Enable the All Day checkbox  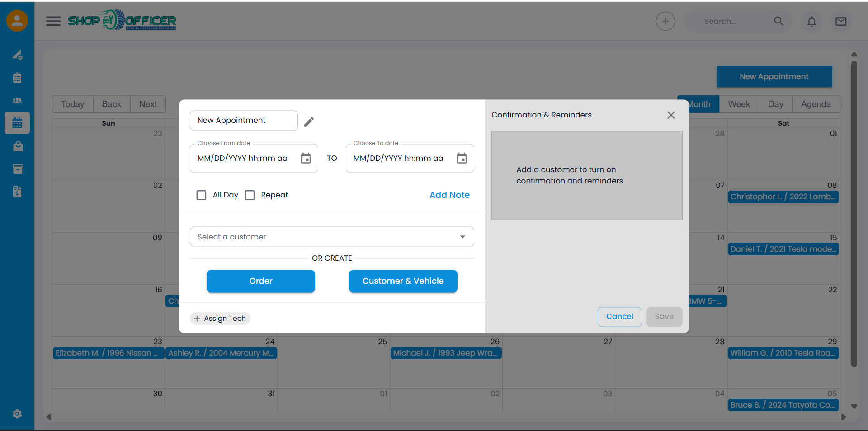(202, 195)
